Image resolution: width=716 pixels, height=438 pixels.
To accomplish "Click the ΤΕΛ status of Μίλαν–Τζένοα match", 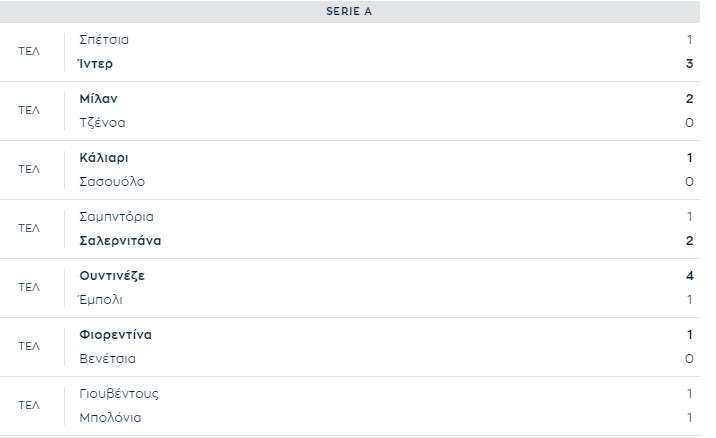I will 29,110.
